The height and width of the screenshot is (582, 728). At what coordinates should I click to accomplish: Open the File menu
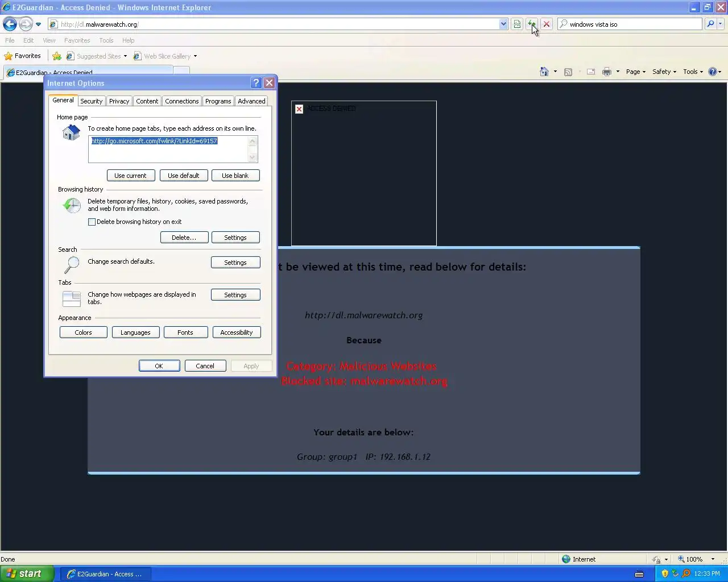pos(10,40)
